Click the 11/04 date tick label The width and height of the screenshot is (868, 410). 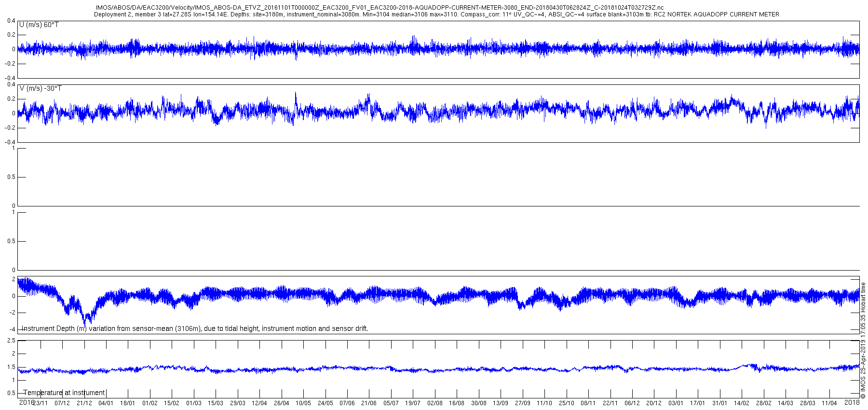tap(829, 403)
